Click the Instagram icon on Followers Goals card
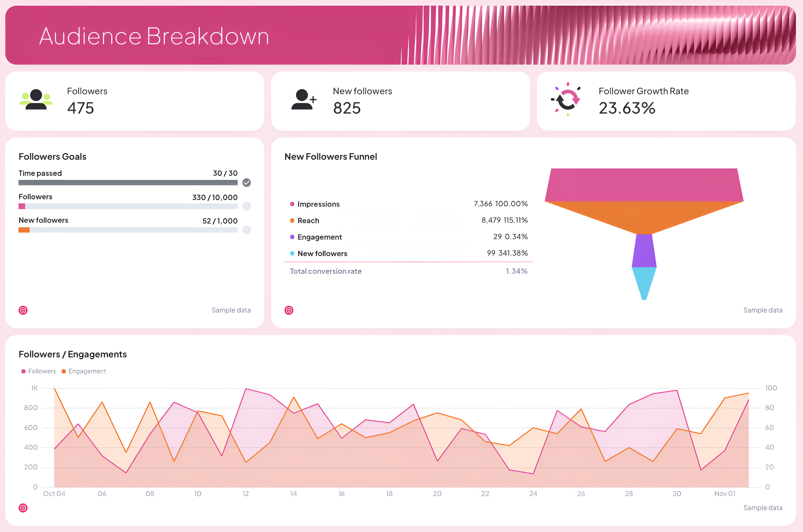Viewport: 803px width, 532px height. tap(23, 310)
